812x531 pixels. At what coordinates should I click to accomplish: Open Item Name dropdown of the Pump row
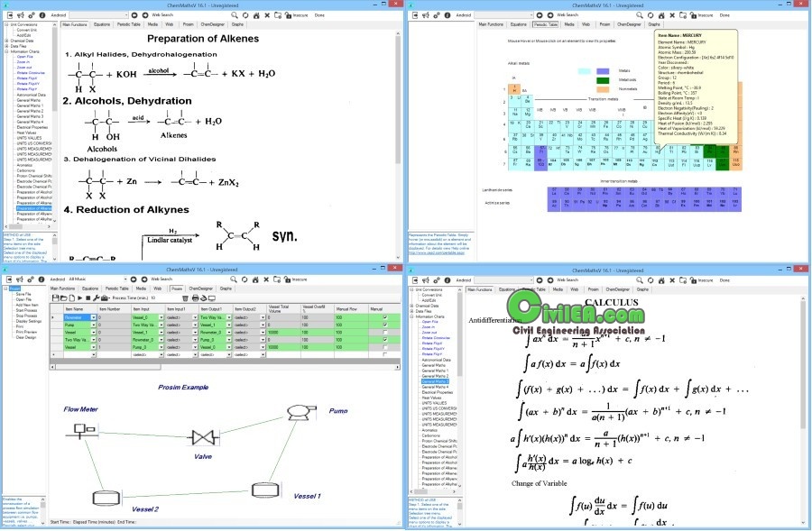93,325
